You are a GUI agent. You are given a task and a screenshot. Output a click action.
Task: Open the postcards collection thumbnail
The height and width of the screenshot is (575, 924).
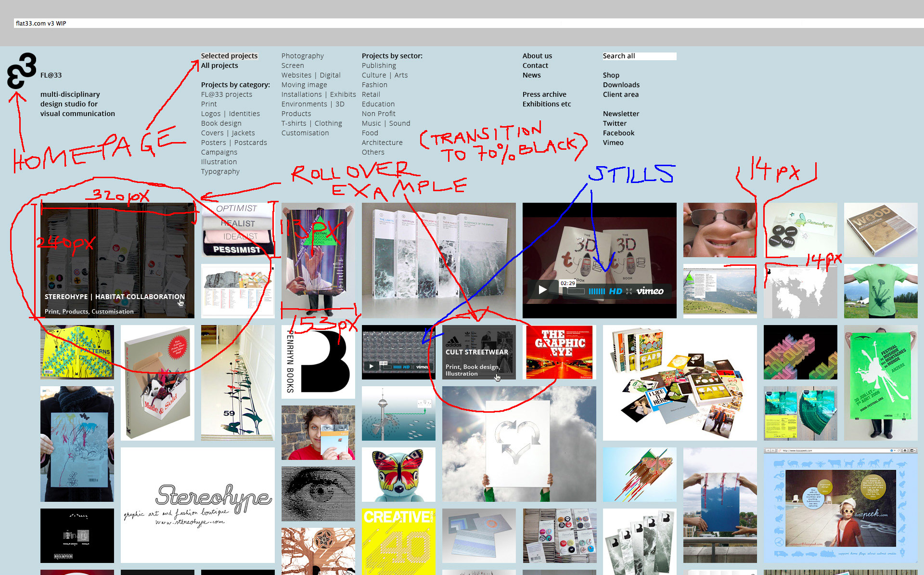point(680,383)
